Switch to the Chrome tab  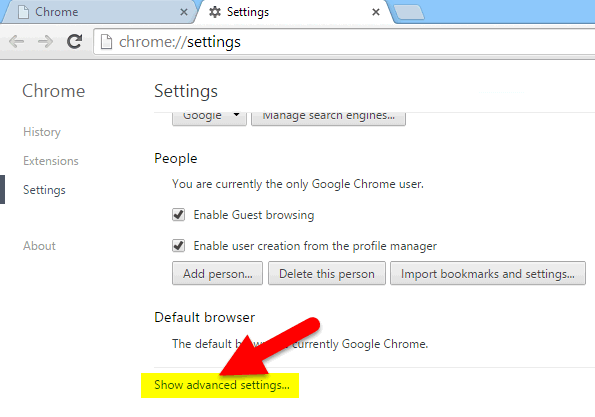click(99, 12)
